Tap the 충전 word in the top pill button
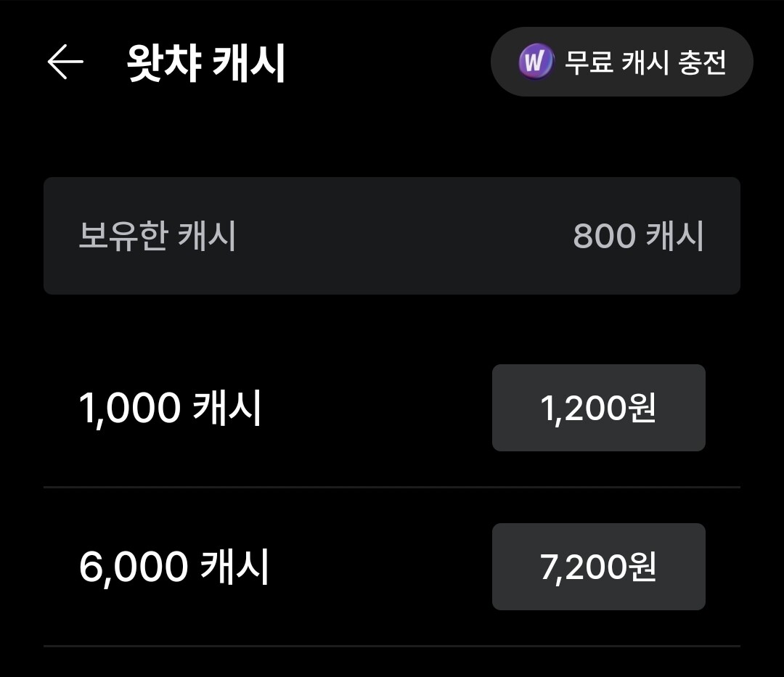This screenshot has height=677, width=784. pyautogui.click(x=701, y=63)
